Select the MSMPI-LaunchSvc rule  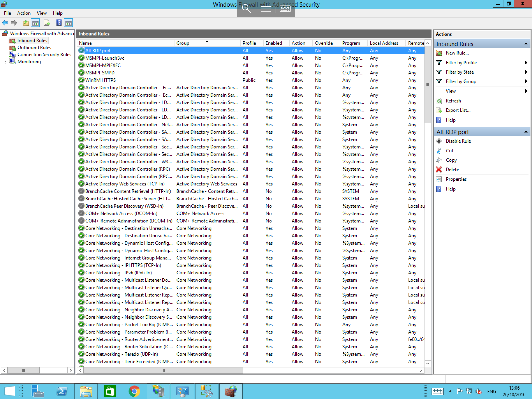point(251,58)
